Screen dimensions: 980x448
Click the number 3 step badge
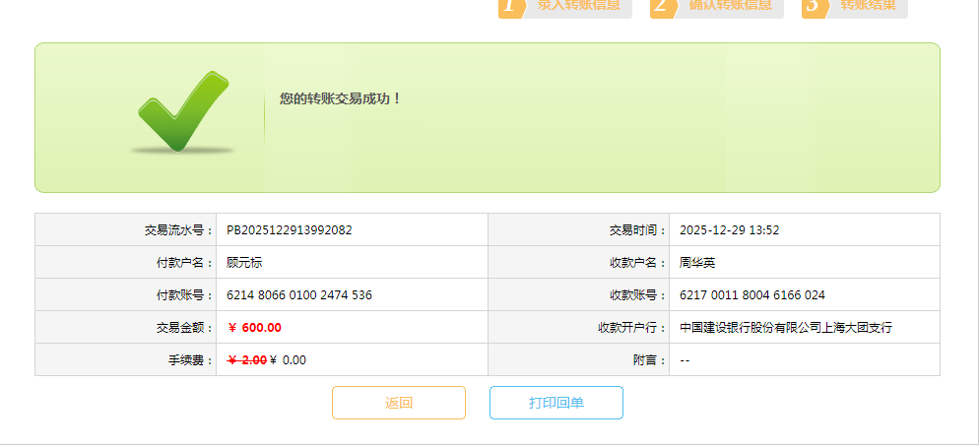(813, 7)
